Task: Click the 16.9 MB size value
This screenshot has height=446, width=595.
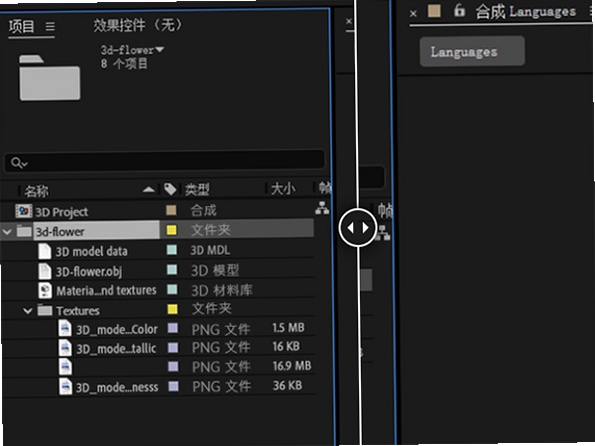Action: click(292, 366)
